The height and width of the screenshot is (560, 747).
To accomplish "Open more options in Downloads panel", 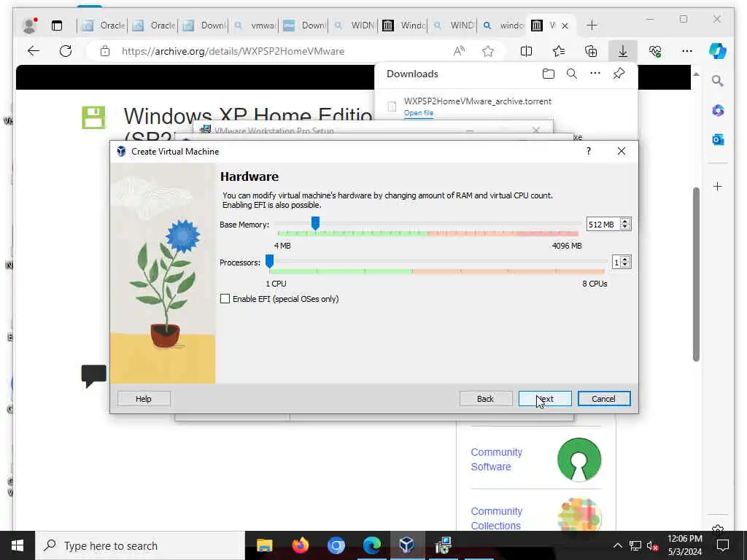I will 595,74.
